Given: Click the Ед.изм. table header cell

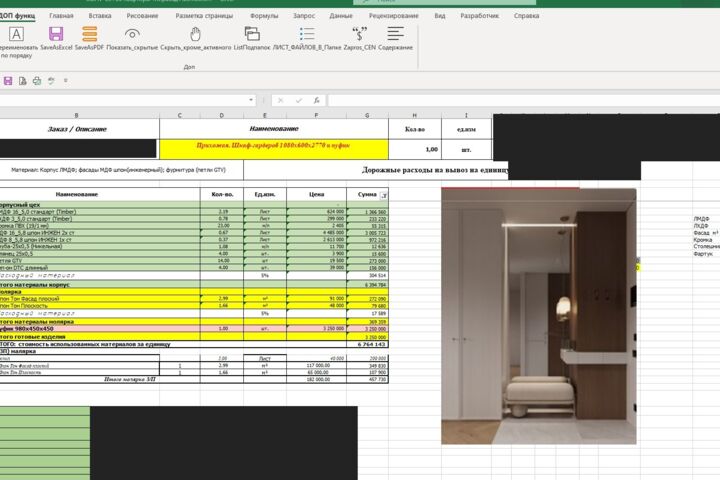Looking at the screenshot, I should click(x=265, y=194).
